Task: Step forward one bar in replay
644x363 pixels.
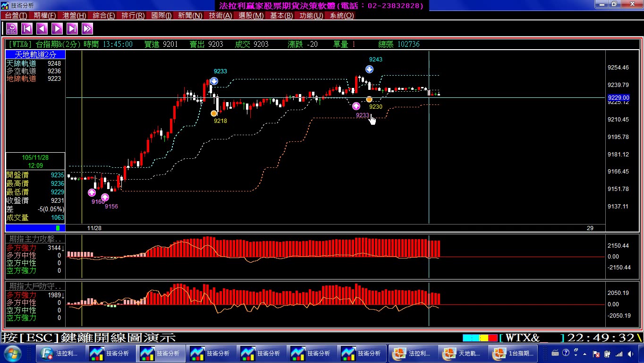Action: tap(57, 29)
